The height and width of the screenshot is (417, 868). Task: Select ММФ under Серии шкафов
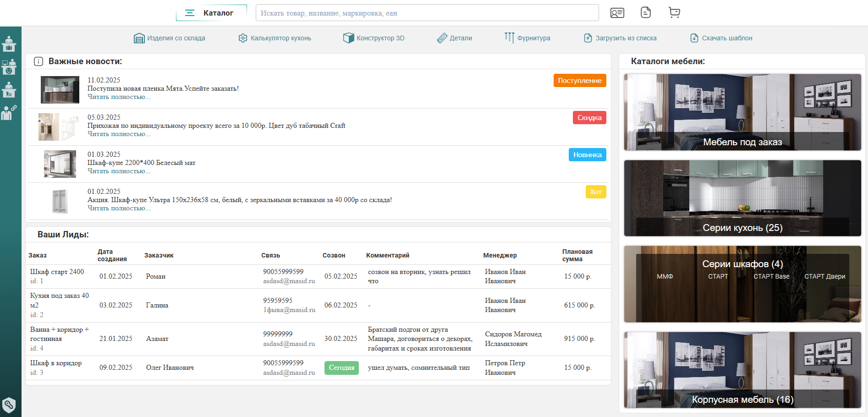[x=665, y=276]
